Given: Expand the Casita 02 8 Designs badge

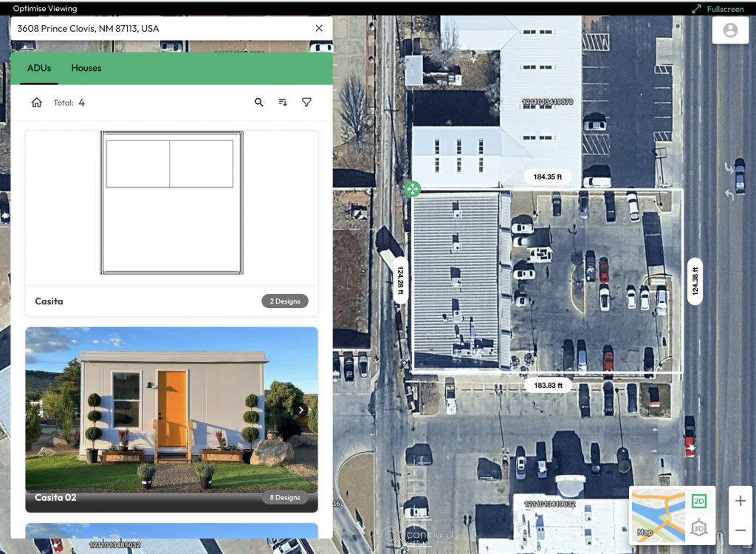Looking at the screenshot, I should pos(285,497).
